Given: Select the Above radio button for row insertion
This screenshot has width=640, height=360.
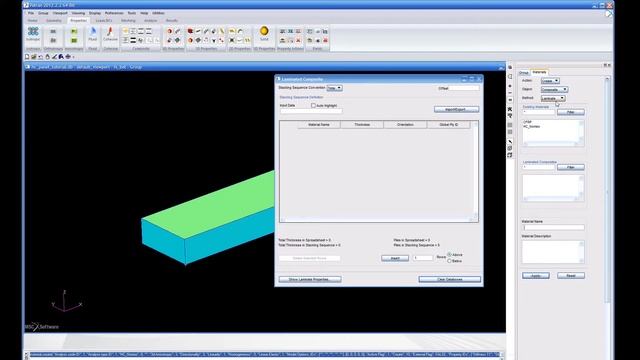Looking at the screenshot, I should click(449, 255).
